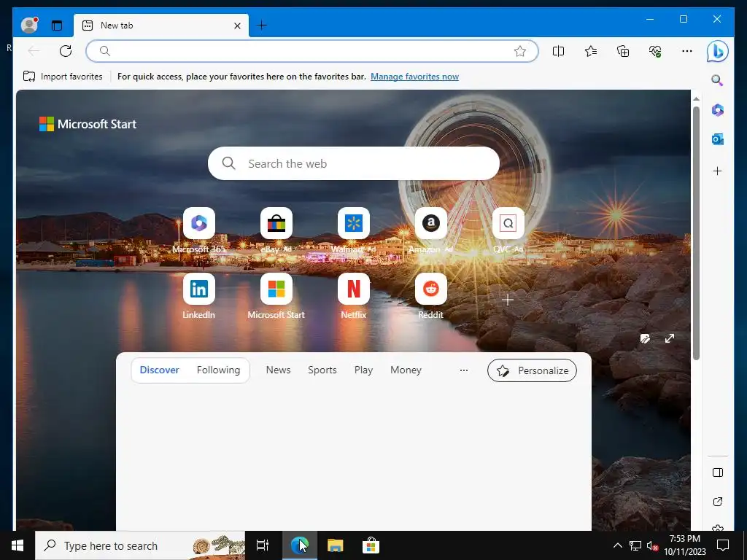
Task: Open Browser essentials heart icon
Action: [655, 51]
